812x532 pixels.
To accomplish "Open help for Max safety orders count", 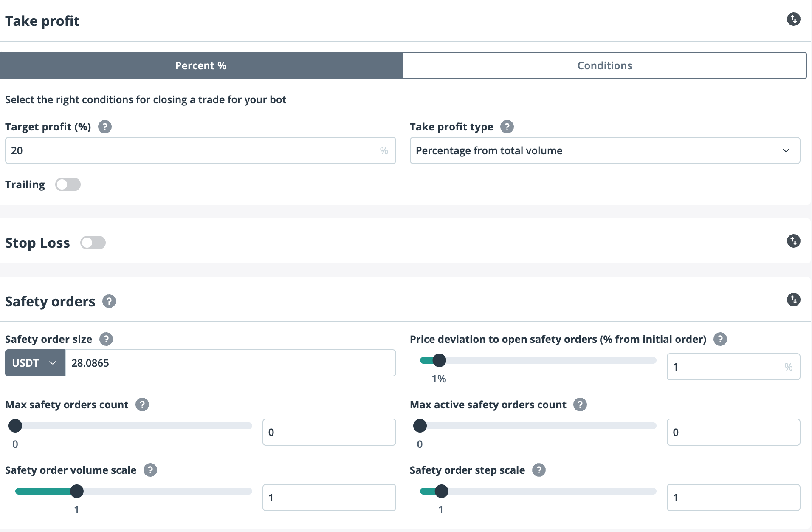I will coord(142,405).
